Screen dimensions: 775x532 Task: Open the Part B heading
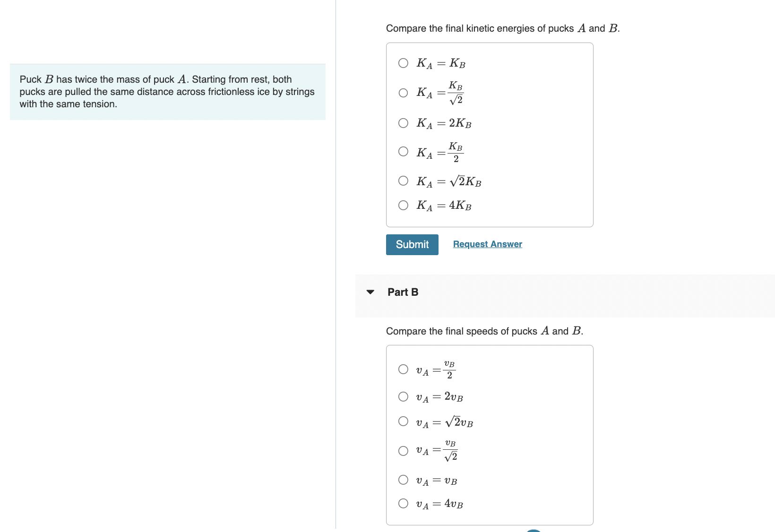(402, 292)
